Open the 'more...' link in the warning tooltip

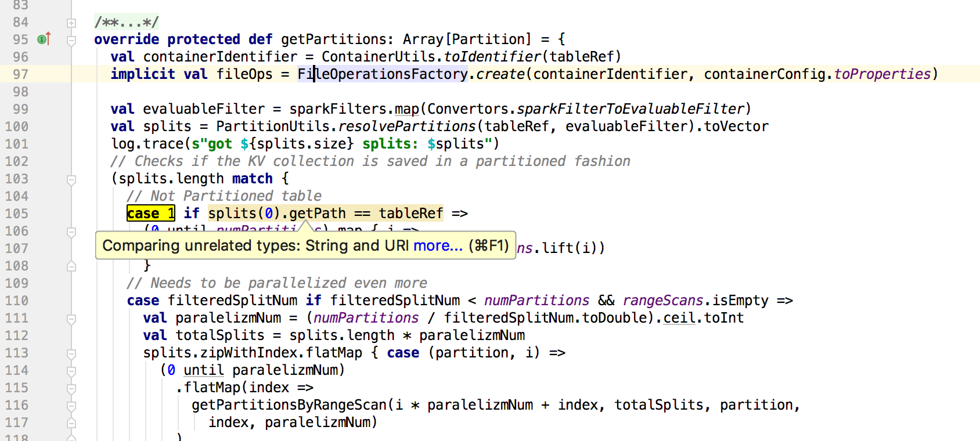(438, 245)
